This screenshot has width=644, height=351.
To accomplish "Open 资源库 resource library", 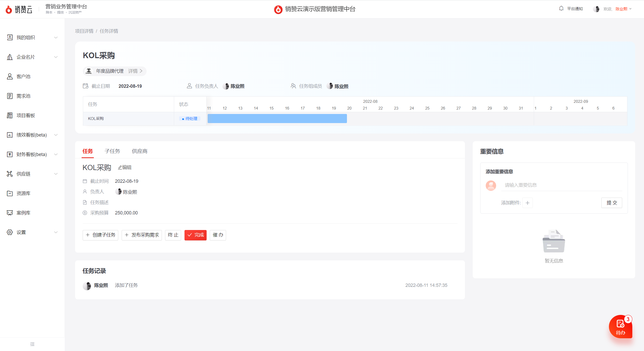I will click(x=23, y=193).
